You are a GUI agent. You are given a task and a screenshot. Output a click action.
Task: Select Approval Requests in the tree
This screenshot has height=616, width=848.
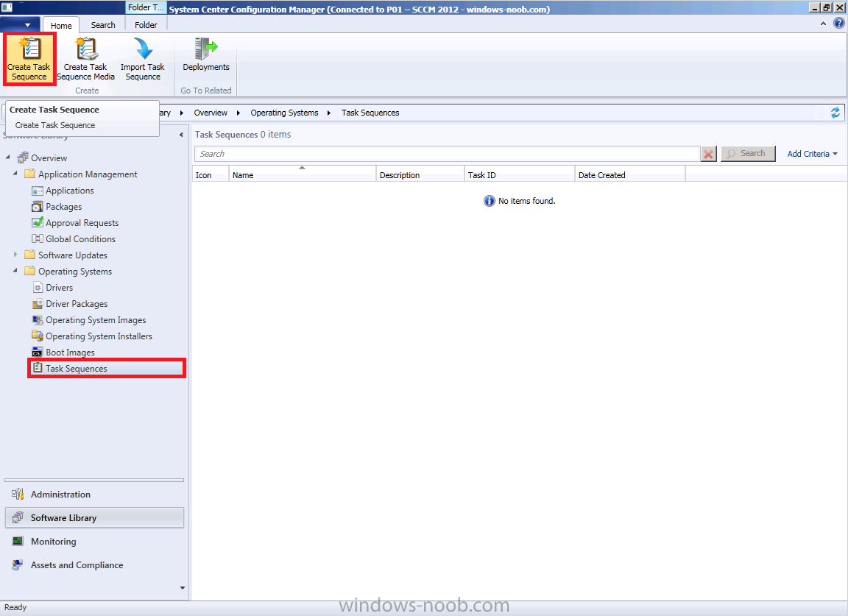(82, 223)
